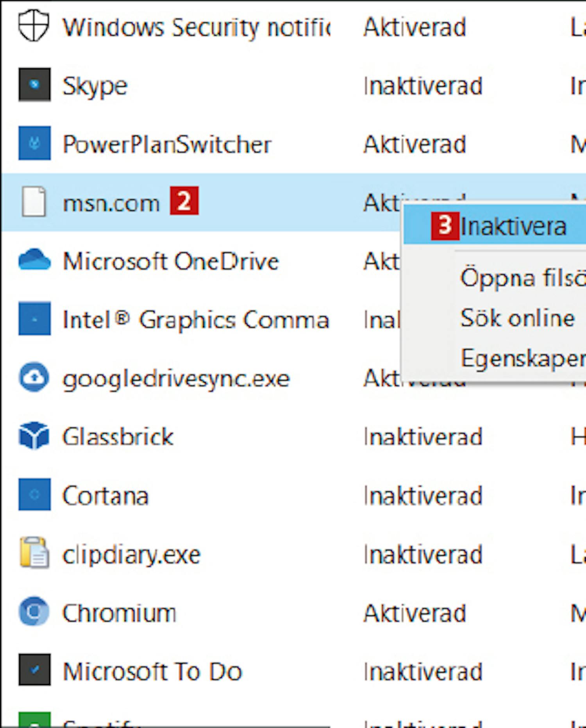The height and width of the screenshot is (728, 586).
Task: Click the Microsoft To Do icon
Action: click(x=34, y=670)
